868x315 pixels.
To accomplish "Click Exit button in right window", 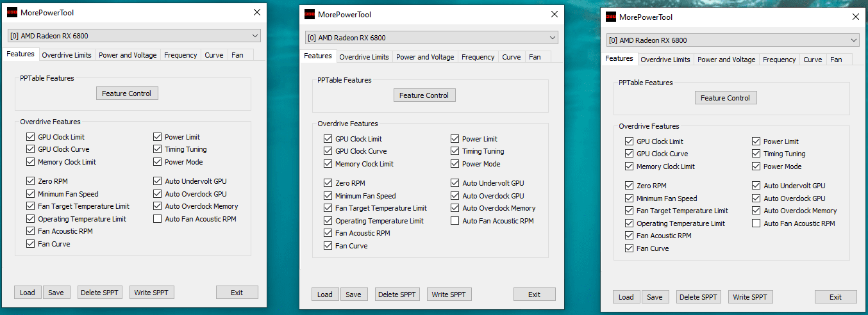I will click(x=836, y=297).
